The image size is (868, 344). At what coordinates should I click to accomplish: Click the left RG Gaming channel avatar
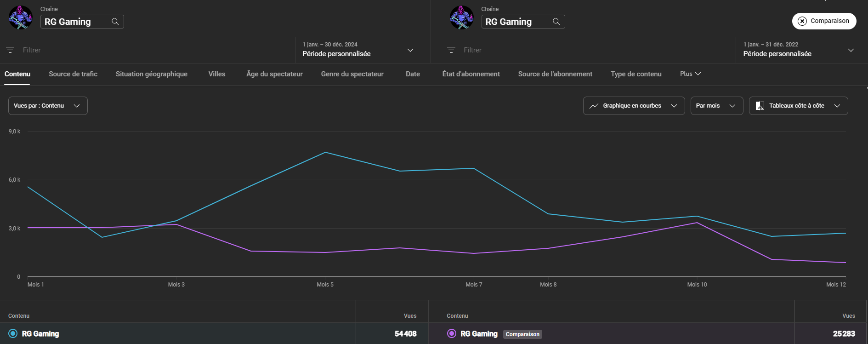coord(21,17)
